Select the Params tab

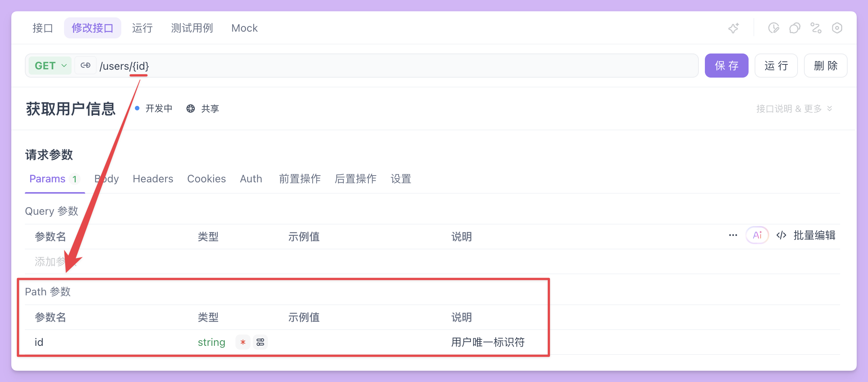[55, 179]
